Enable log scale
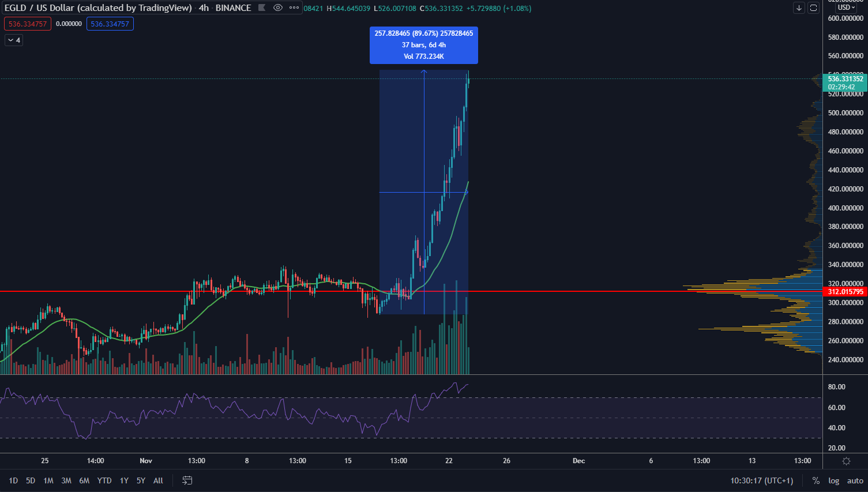The height and width of the screenshot is (492, 868). [x=834, y=480]
